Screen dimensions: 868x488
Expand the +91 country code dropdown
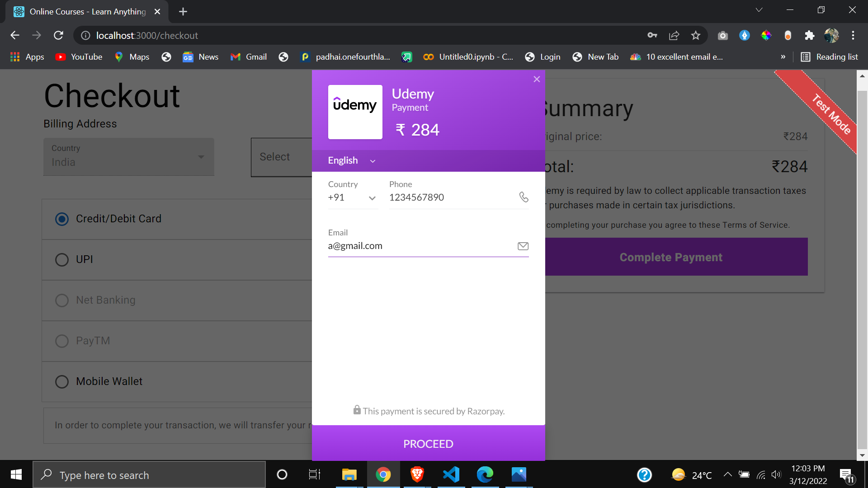click(x=353, y=197)
